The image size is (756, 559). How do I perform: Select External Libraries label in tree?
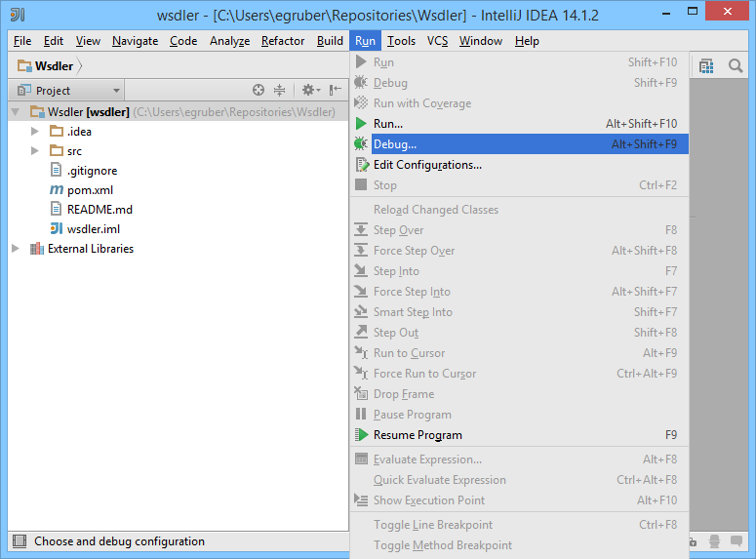pos(91,249)
